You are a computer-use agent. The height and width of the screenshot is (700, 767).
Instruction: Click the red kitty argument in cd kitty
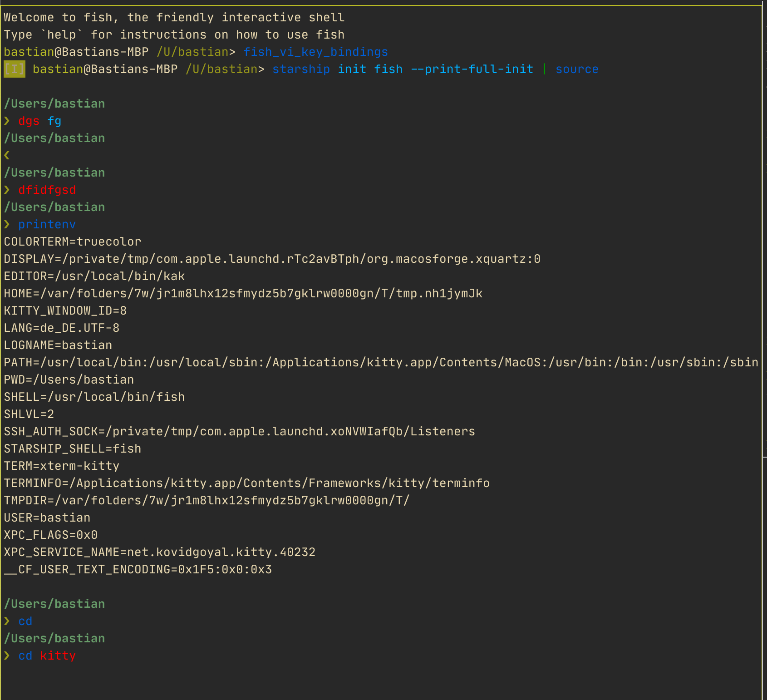tap(58, 656)
